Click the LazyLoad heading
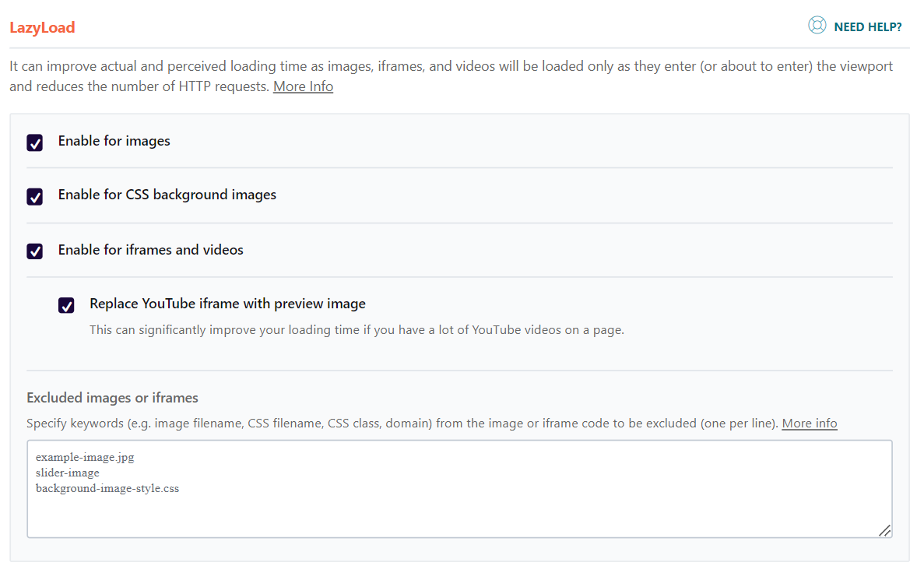The image size is (924, 580). pos(42,27)
